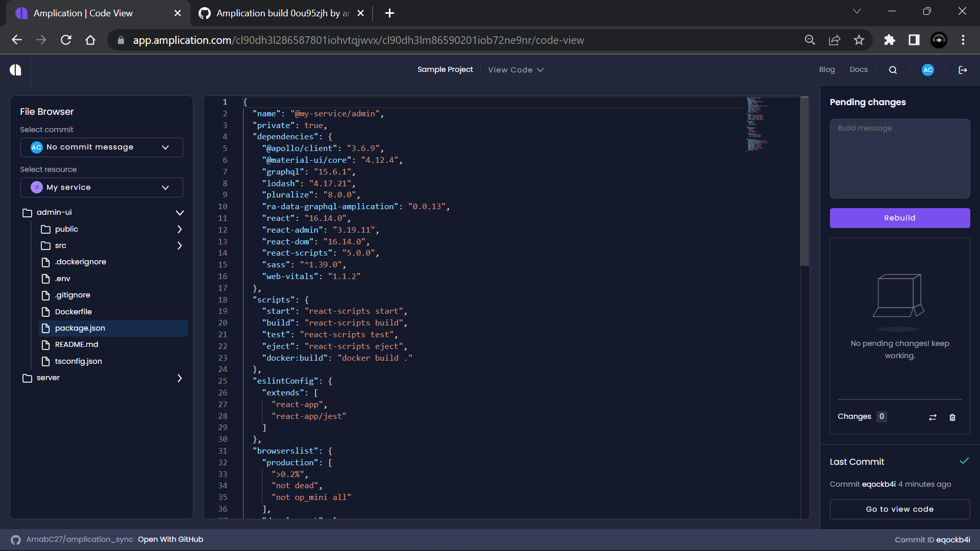Open Docs from the top navigation
Image resolution: width=980 pixels, height=551 pixels.
pos(859,69)
